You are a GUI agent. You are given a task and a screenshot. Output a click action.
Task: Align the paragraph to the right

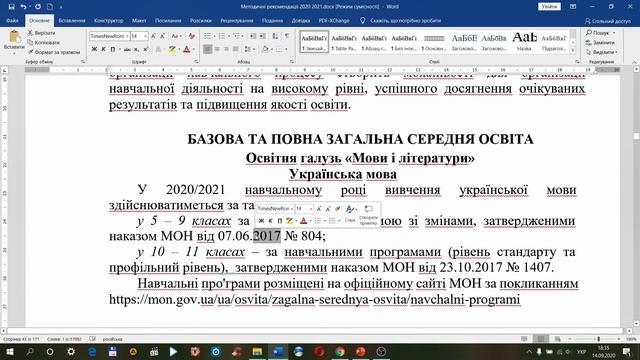point(226,49)
